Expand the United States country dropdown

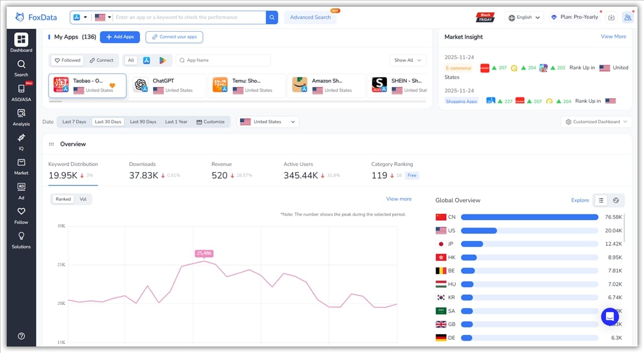[x=268, y=122]
